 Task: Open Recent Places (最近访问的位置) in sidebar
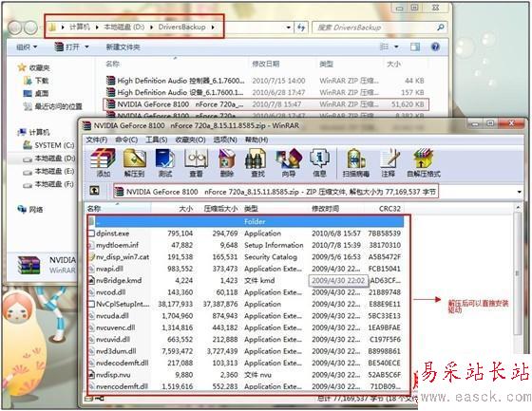tap(52, 106)
